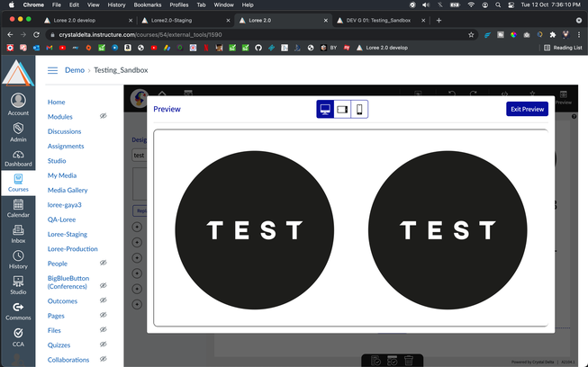Open Dashboard in Canvas sidebar

click(x=18, y=158)
